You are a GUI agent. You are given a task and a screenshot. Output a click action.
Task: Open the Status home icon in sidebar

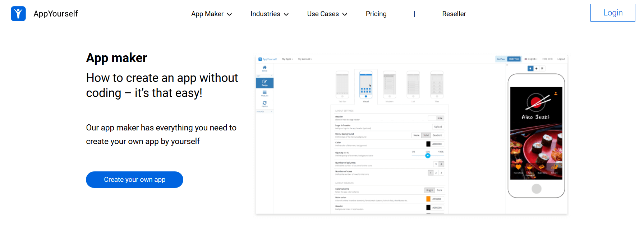click(x=264, y=68)
